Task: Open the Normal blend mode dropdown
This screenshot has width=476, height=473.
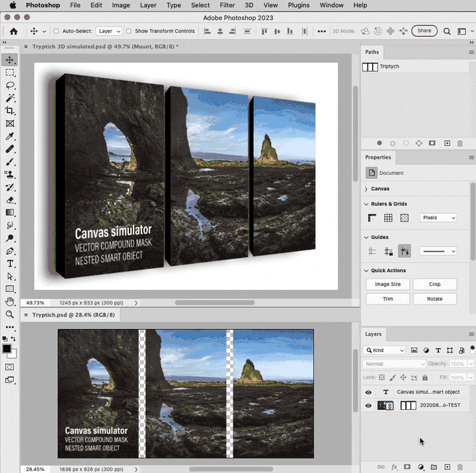Action: click(394, 364)
